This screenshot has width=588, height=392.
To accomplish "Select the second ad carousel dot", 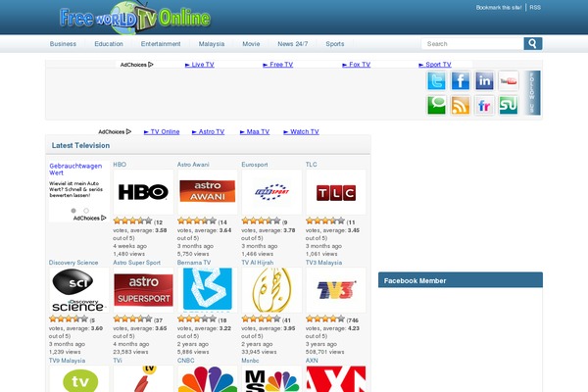I will pyautogui.click(x=86, y=211).
